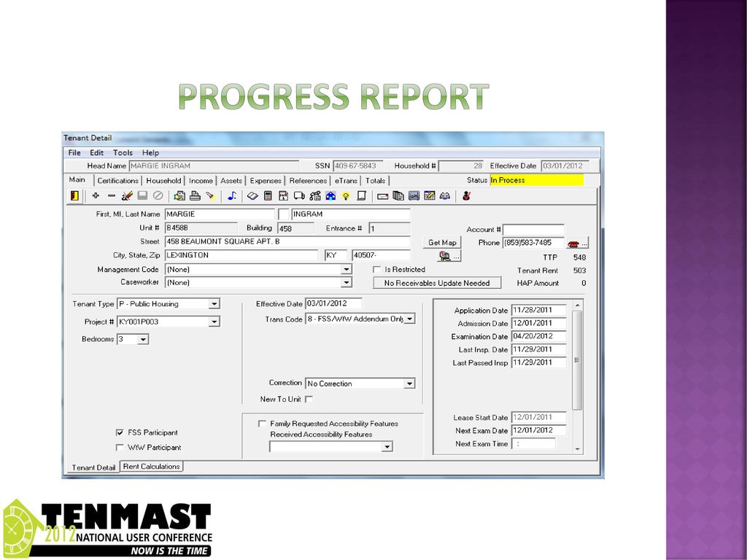Click the yellow light bulb icon
The width and height of the screenshot is (747, 560).
point(346,195)
